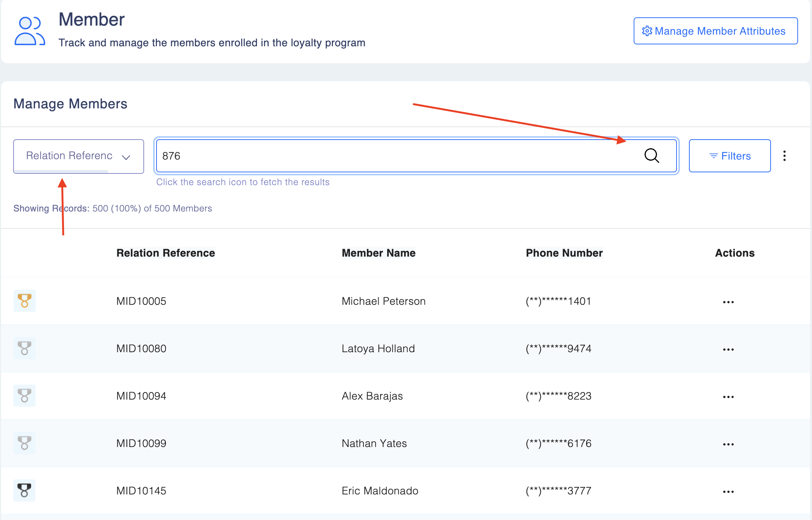This screenshot has width=812, height=520.
Task: Click the black medal icon for Eric Maldonado
Action: pyautogui.click(x=24, y=490)
